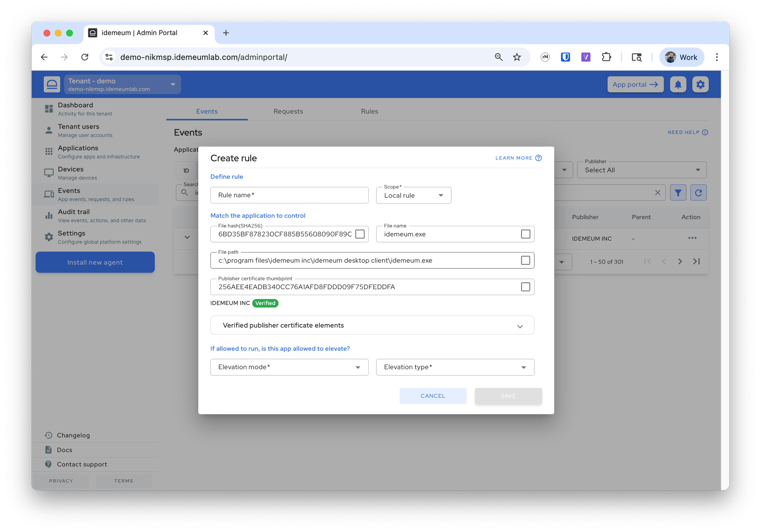Open the Bitwarden extension icon

[x=565, y=57]
